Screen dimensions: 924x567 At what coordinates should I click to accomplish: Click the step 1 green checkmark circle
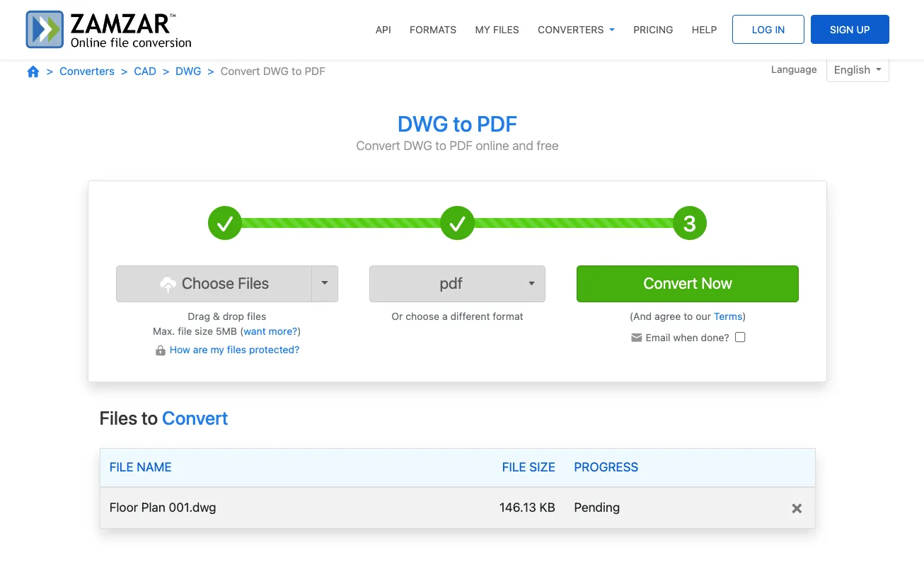point(225,224)
